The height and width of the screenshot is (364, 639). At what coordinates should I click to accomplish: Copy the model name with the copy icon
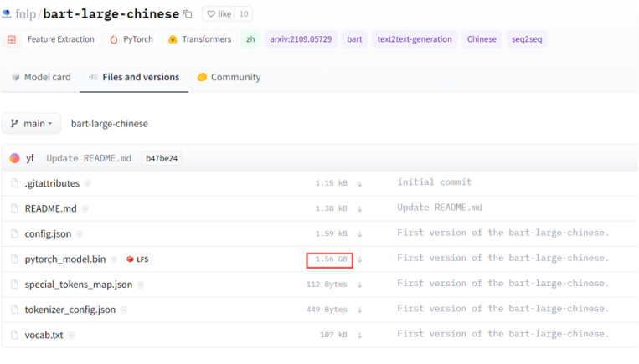click(x=188, y=14)
